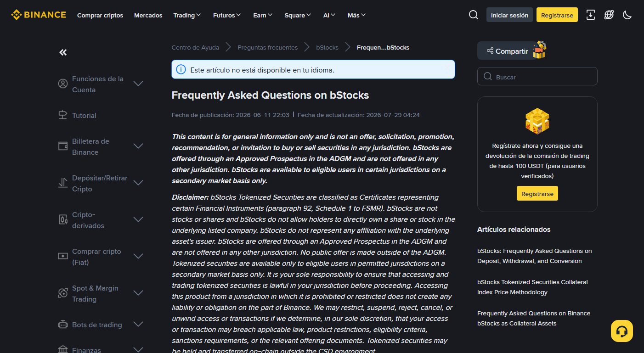Image resolution: width=644 pixels, height=353 pixels.
Task: Select the Tutorial signpost icon
Action: pos(63,115)
